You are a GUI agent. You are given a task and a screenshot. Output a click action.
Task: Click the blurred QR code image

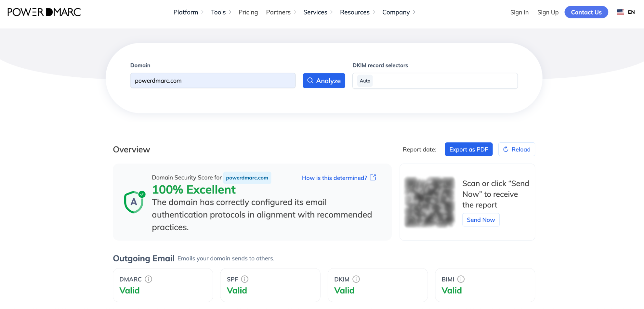tap(430, 202)
